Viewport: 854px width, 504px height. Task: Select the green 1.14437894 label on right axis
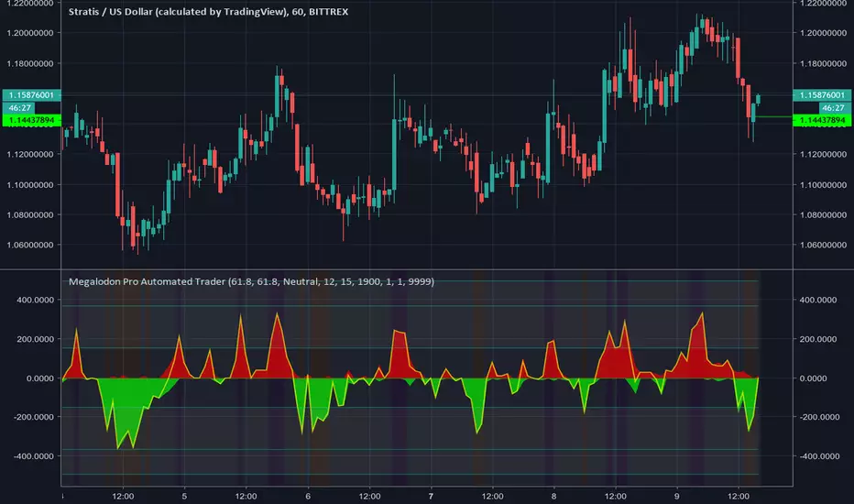point(822,120)
